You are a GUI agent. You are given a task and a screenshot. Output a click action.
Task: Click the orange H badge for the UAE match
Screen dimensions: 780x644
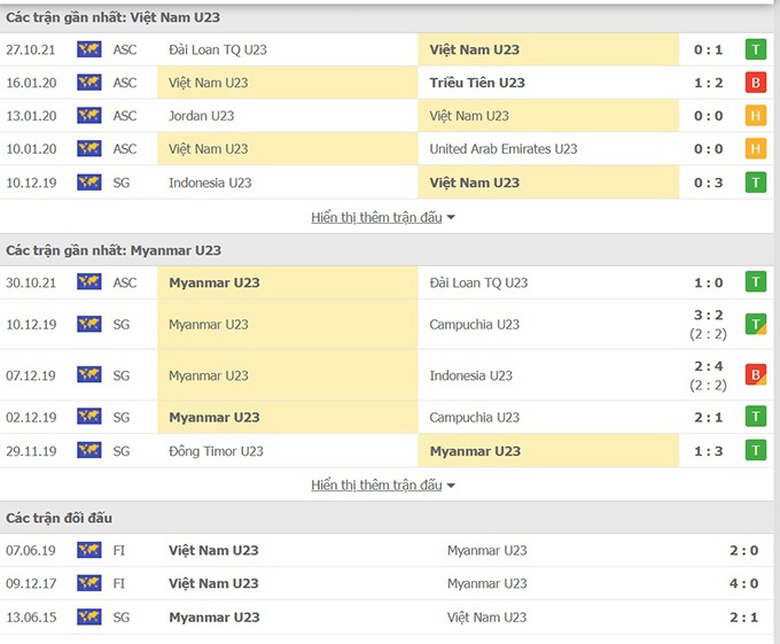pyautogui.click(x=755, y=149)
